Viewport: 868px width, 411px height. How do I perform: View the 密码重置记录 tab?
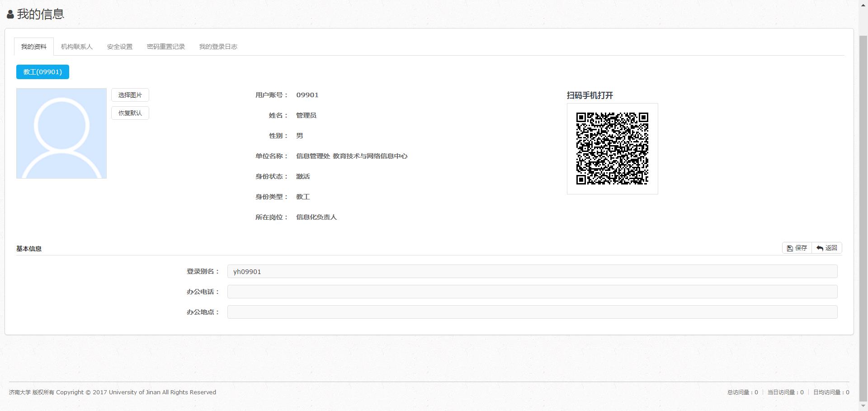coord(166,47)
